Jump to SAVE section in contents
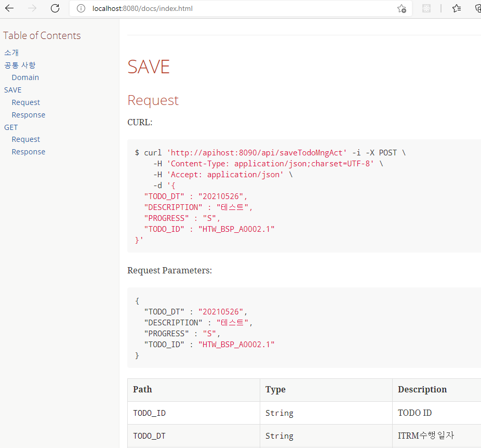481x448 pixels. (13, 90)
